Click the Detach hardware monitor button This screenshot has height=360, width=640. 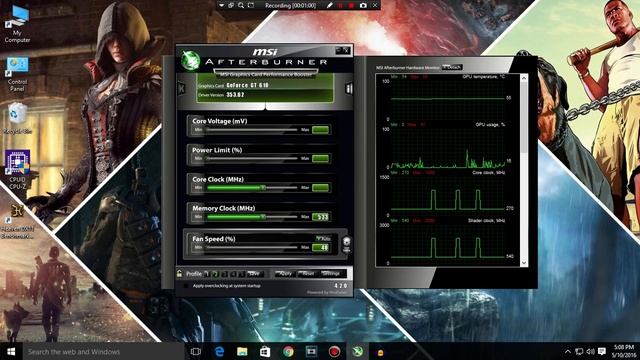pyautogui.click(x=452, y=67)
